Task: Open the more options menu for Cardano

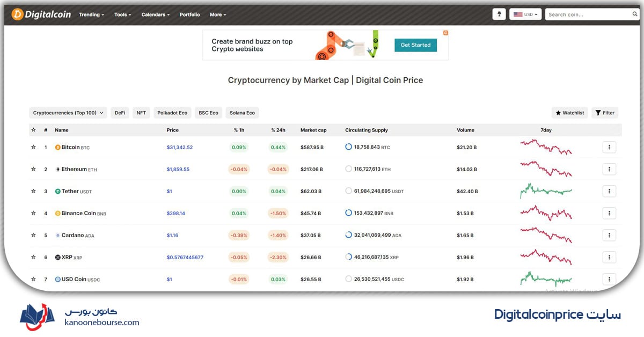Action: (609, 236)
